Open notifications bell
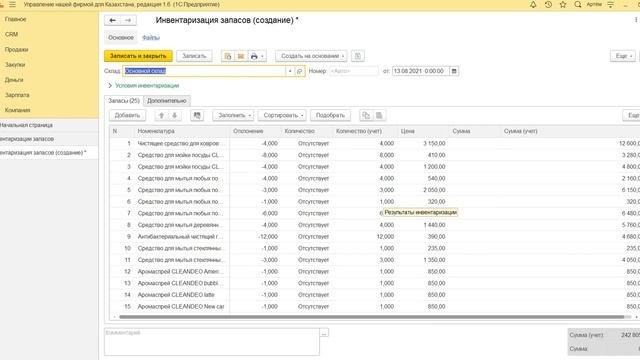Screen dimensions: 640x360 click(533, 4)
